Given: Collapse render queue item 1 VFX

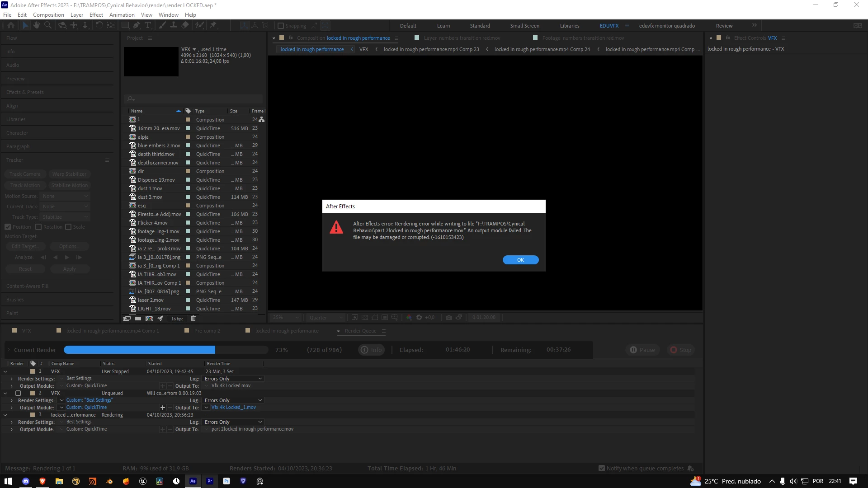Looking at the screenshot, I should [x=5, y=371].
